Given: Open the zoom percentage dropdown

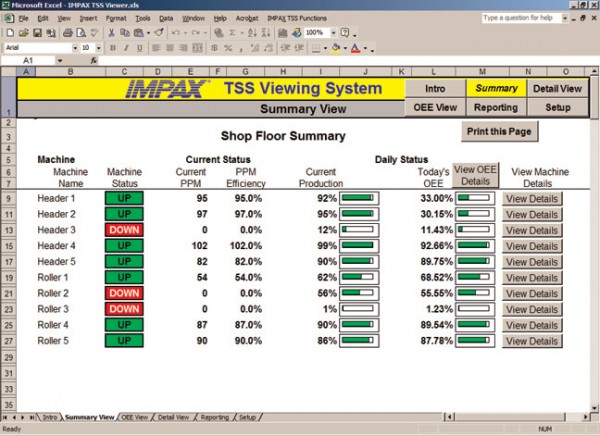Looking at the screenshot, I should click(x=335, y=33).
